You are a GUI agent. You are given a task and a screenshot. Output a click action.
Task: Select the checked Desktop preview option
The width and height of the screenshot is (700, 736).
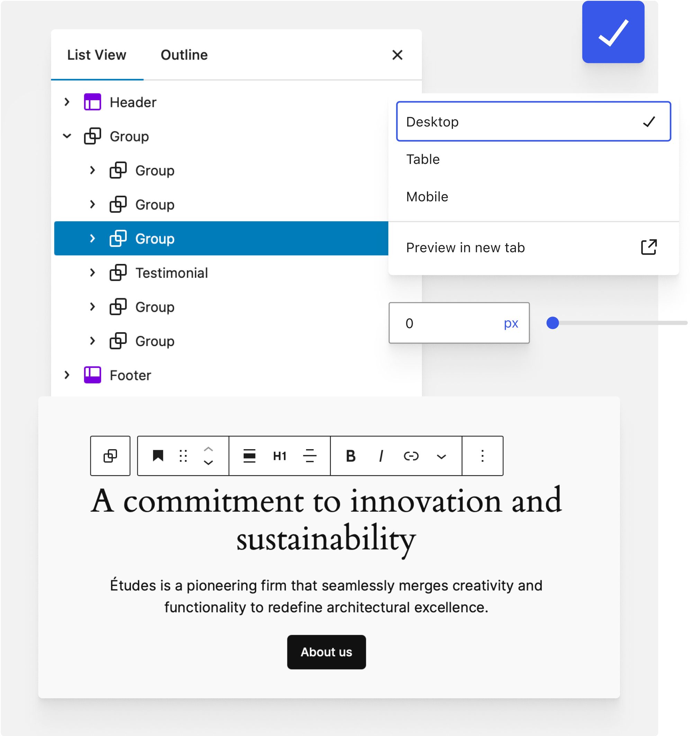tap(533, 121)
